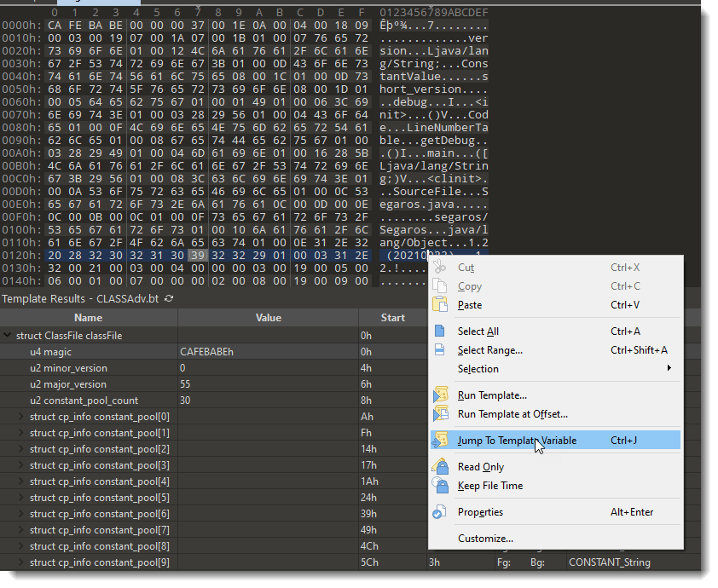718x588 pixels.
Task: Expand struct cp_info constant_pool[6]
Action: click(21, 513)
